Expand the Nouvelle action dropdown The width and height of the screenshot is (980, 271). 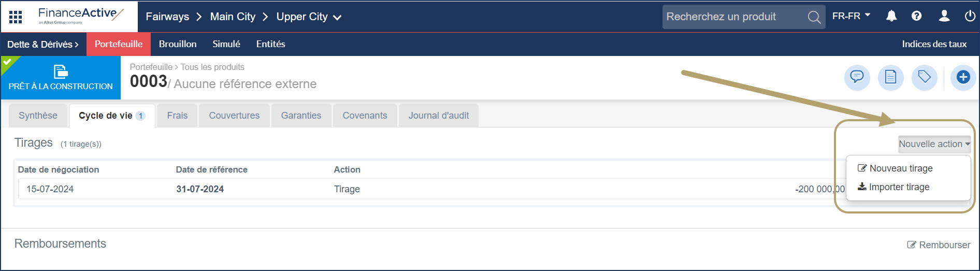point(934,144)
